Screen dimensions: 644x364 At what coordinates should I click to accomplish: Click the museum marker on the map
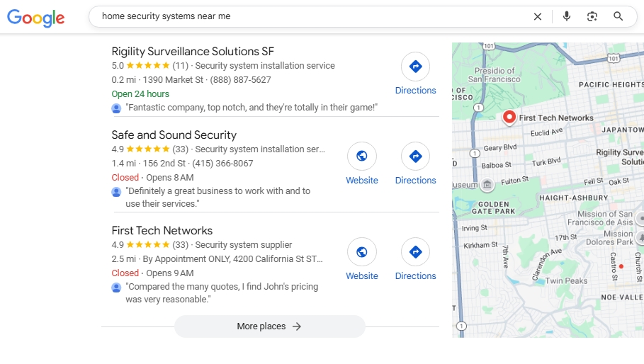tap(487, 185)
